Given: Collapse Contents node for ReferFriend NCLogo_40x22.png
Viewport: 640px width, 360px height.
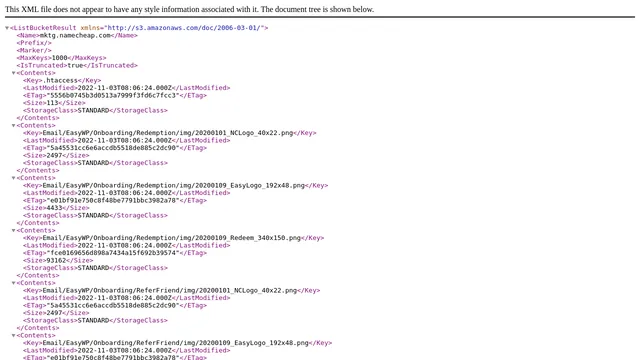Looking at the screenshot, I should click(13, 283).
